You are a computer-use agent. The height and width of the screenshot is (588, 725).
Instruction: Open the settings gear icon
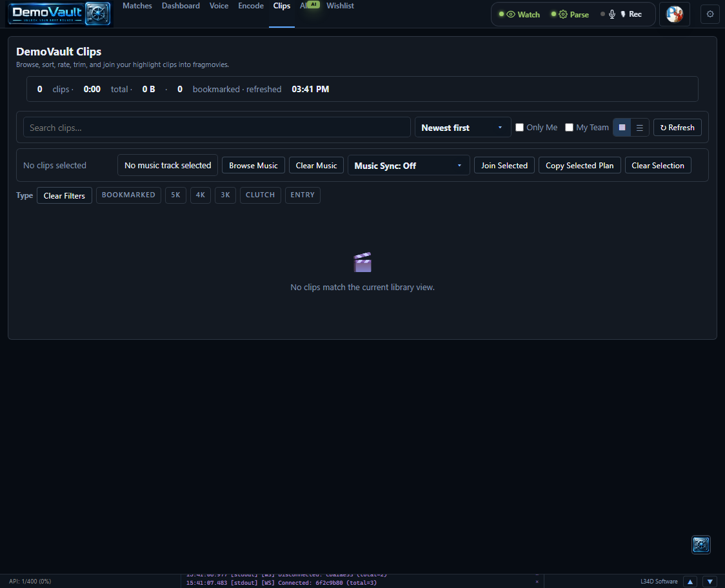coord(710,14)
